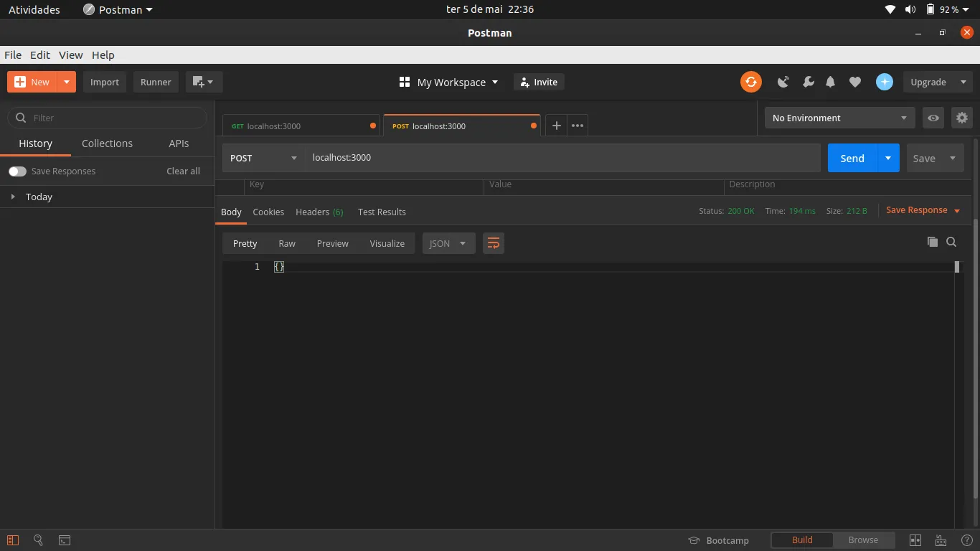Click the blue Send button
Screen dimensions: 980x551
click(852, 158)
